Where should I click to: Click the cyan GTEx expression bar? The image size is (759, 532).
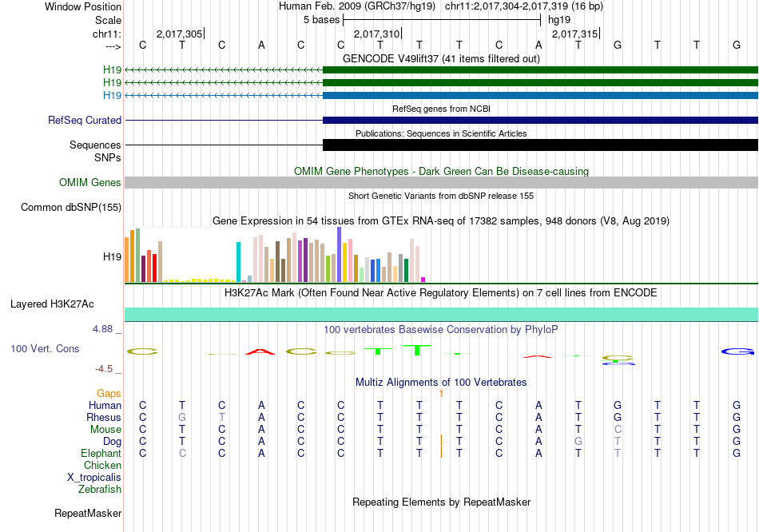[x=239, y=262]
